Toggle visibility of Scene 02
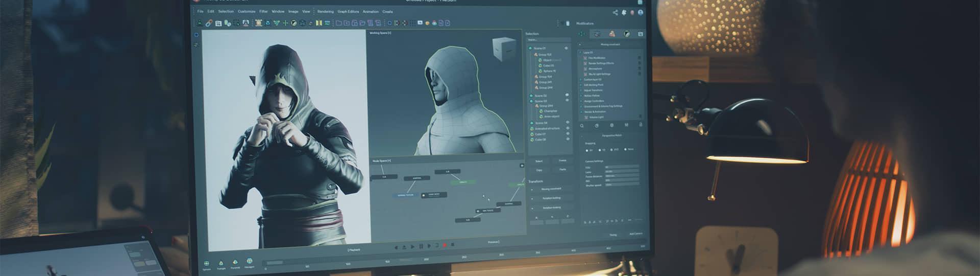Image resolution: width=980 pixels, height=276 pixels. click(x=567, y=95)
